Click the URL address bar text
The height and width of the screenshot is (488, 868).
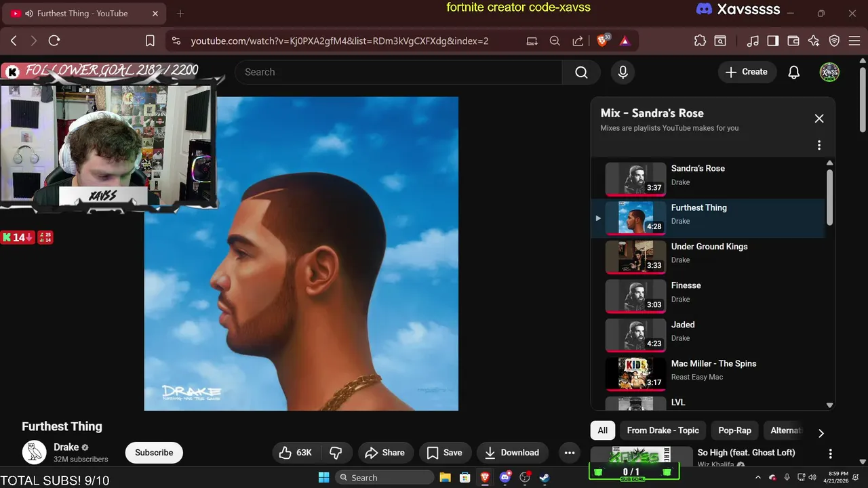click(340, 41)
